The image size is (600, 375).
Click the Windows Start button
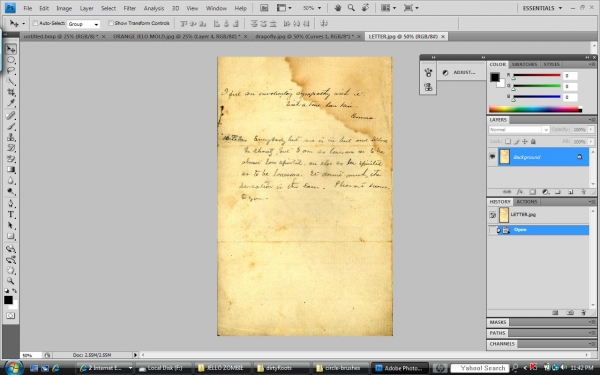point(13,368)
